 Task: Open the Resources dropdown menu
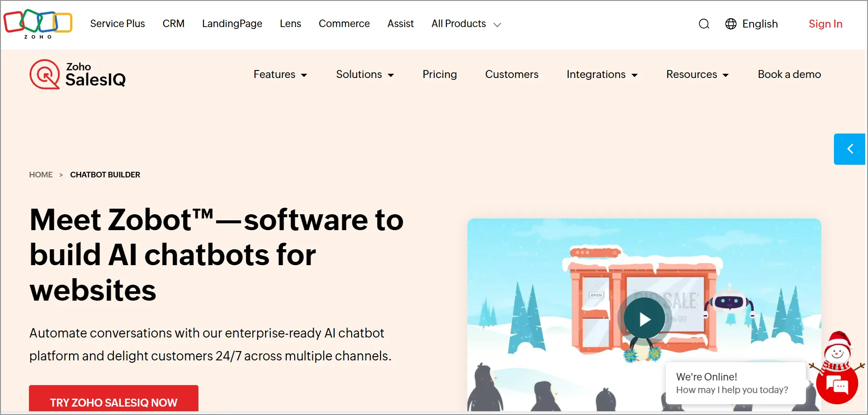[698, 74]
